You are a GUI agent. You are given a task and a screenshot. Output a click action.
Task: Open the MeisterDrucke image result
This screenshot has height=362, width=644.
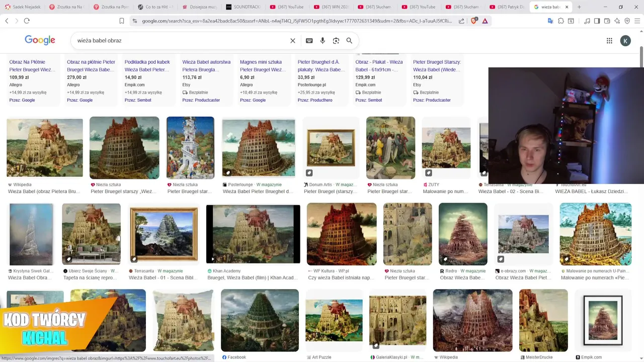[543, 320]
